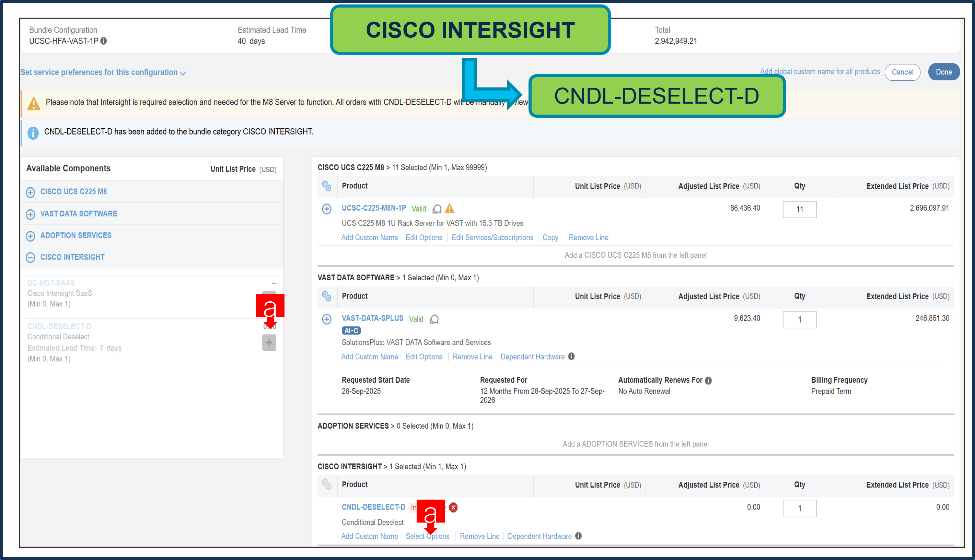Click plus icon to add CNDL-DESELECT-D component
This screenshot has height=560, width=975.
pos(269,342)
